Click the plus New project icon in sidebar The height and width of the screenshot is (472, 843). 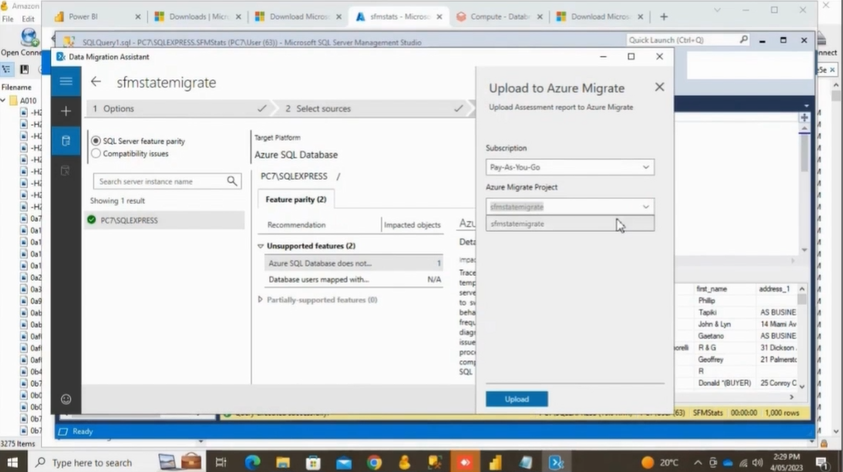click(66, 111)
